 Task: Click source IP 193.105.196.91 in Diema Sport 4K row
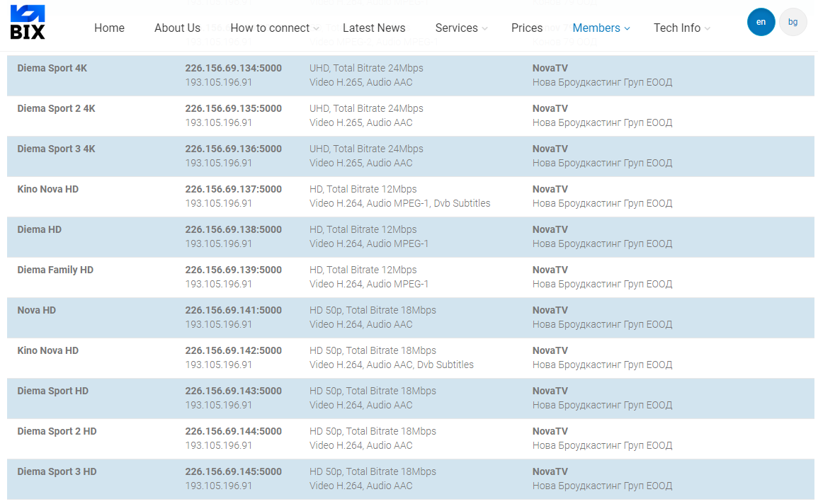[x=219, y=82]
